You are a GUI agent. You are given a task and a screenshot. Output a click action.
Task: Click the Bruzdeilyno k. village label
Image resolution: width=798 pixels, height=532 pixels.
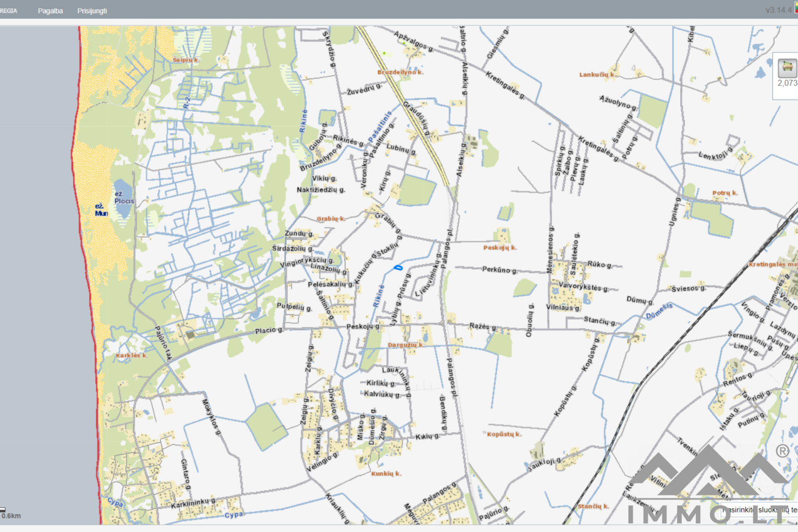click(400, 72)
